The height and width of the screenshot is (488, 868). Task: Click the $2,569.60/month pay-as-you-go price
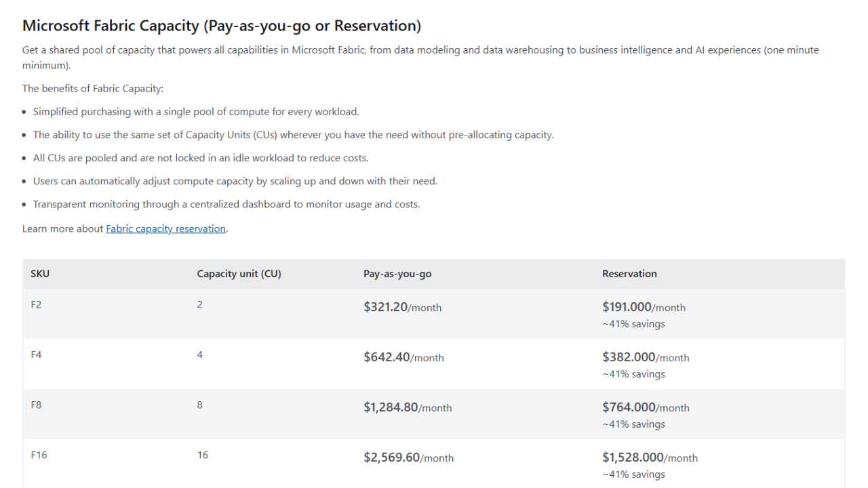[x=409, y=457]
